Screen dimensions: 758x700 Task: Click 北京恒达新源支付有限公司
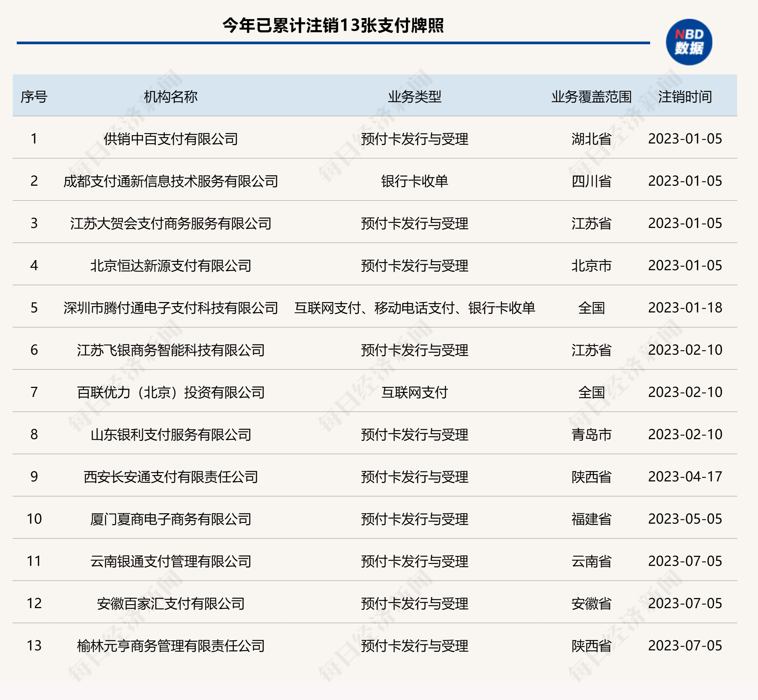[171, 266]
